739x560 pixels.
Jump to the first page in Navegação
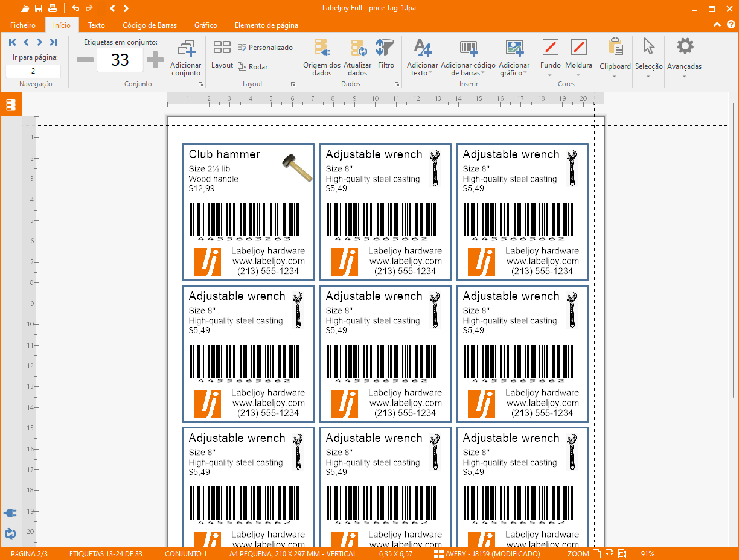(13, 42)
